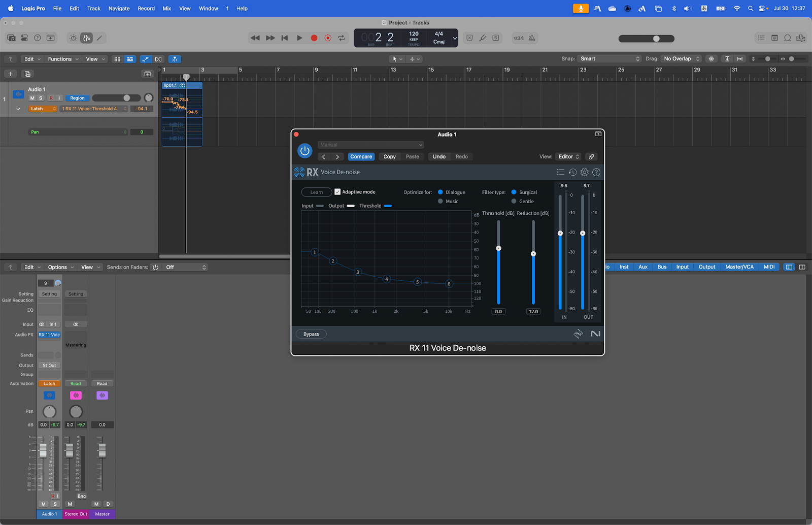Image resolution: width=812 pixels, height=525 pixels.
Task: Open the Manual preset dropdown
Action: [370, 145]
